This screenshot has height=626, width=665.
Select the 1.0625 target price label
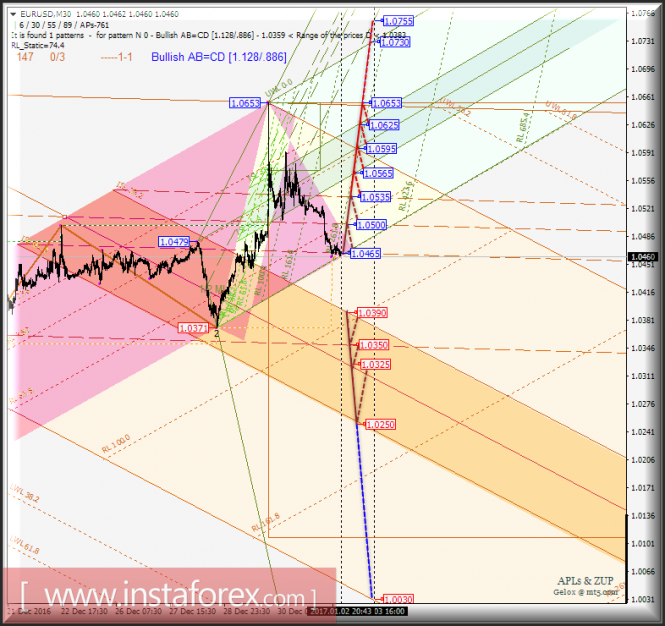pos(384,125)
